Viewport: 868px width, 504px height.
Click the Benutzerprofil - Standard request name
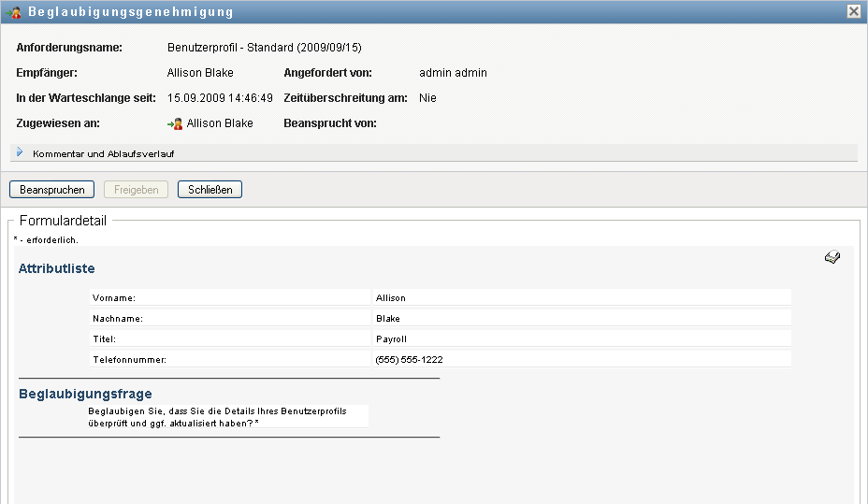264,47
